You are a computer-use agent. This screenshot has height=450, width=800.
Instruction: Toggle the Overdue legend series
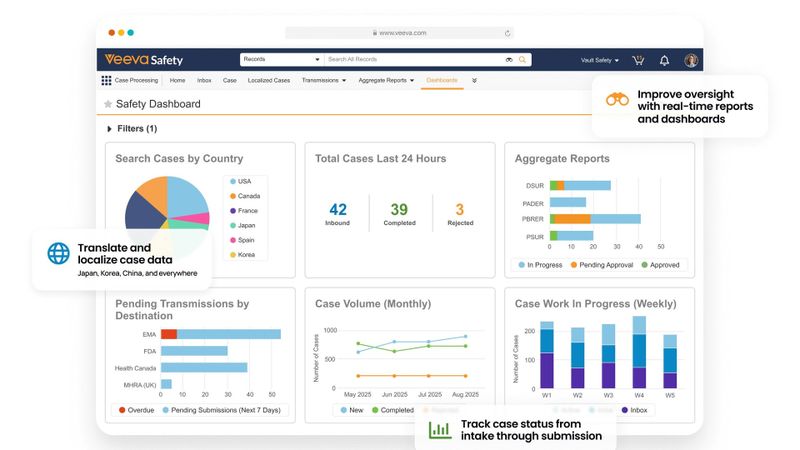[136, 410]
